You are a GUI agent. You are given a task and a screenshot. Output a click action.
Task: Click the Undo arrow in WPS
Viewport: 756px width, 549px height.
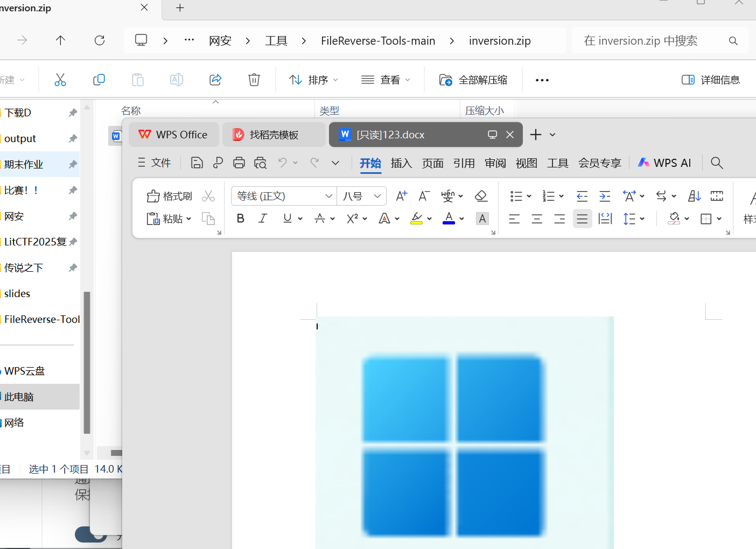[283, 163]
